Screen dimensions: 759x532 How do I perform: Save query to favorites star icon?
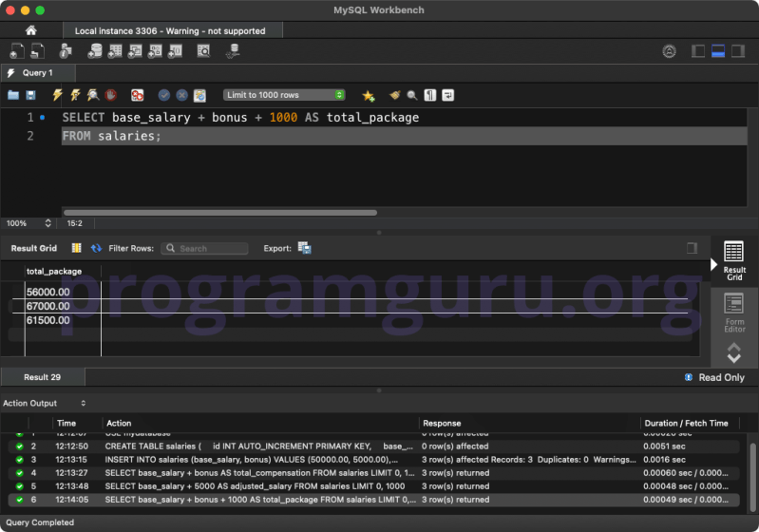[369, 95]
